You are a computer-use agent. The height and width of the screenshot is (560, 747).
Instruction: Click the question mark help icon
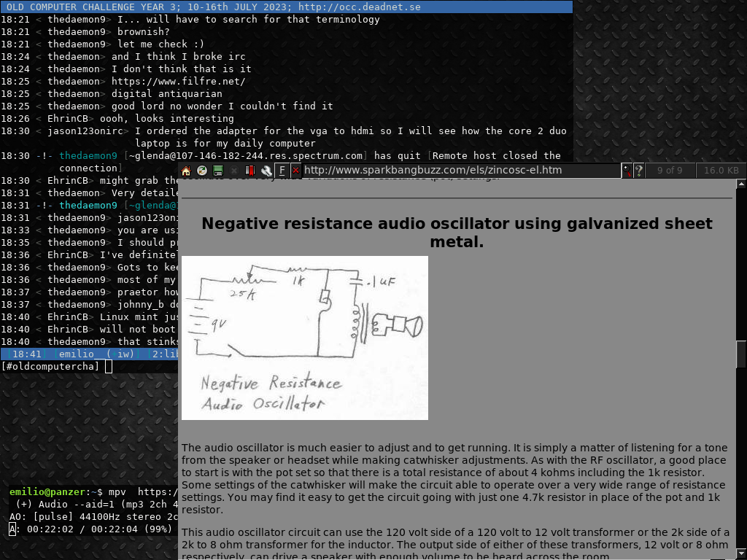tap(639, 171)
